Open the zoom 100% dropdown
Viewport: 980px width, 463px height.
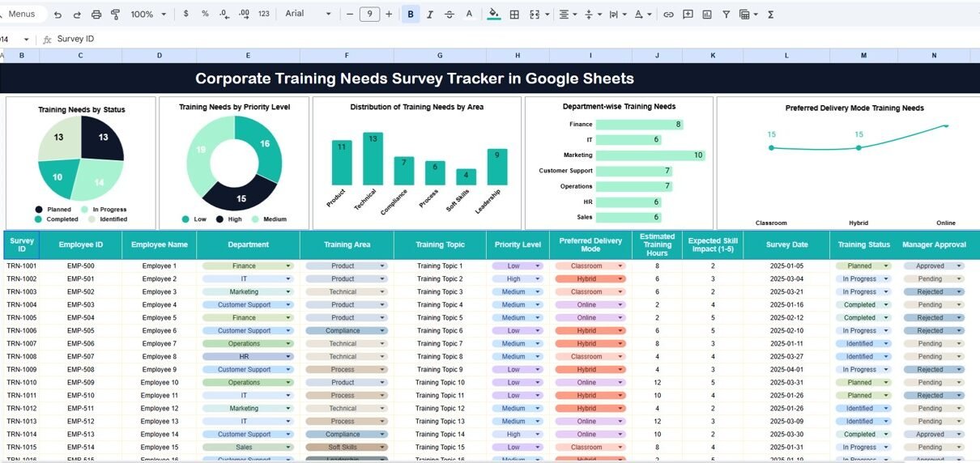click(x=148, y=15)
